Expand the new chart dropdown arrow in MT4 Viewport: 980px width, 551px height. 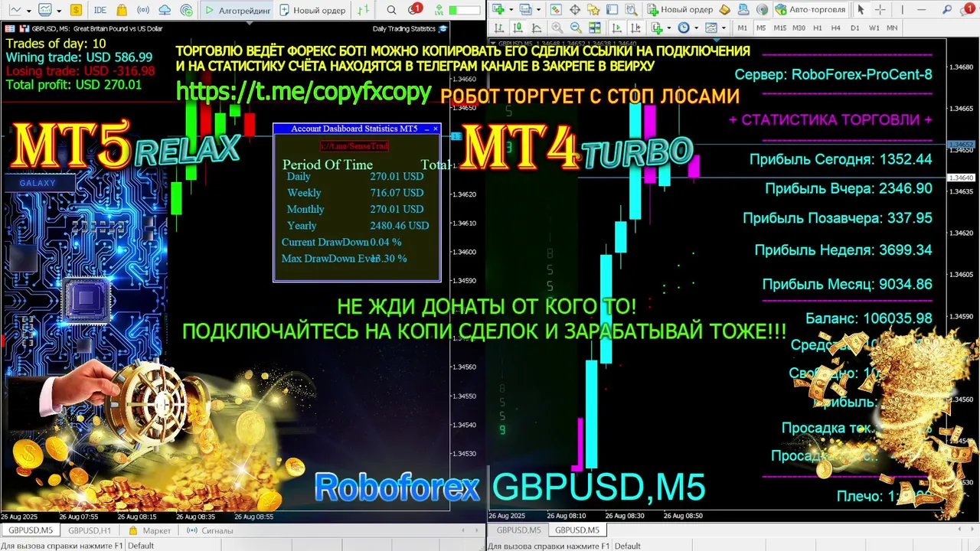(511, 10)
